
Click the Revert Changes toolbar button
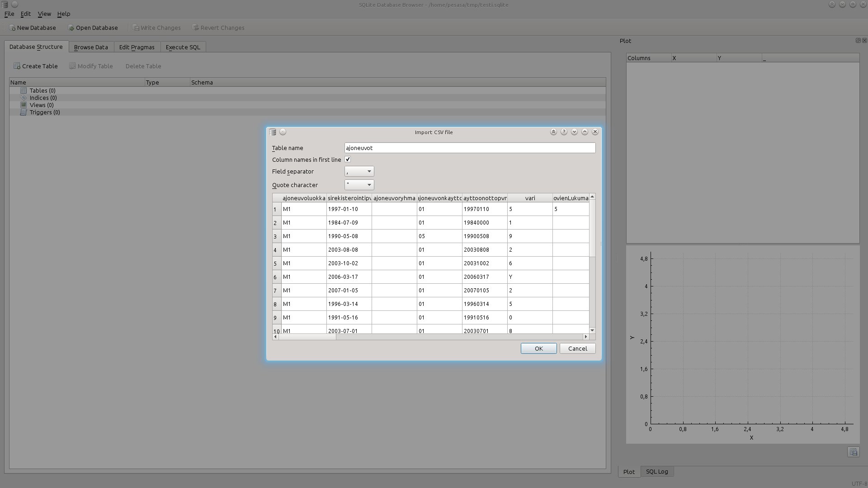(218, 28)
